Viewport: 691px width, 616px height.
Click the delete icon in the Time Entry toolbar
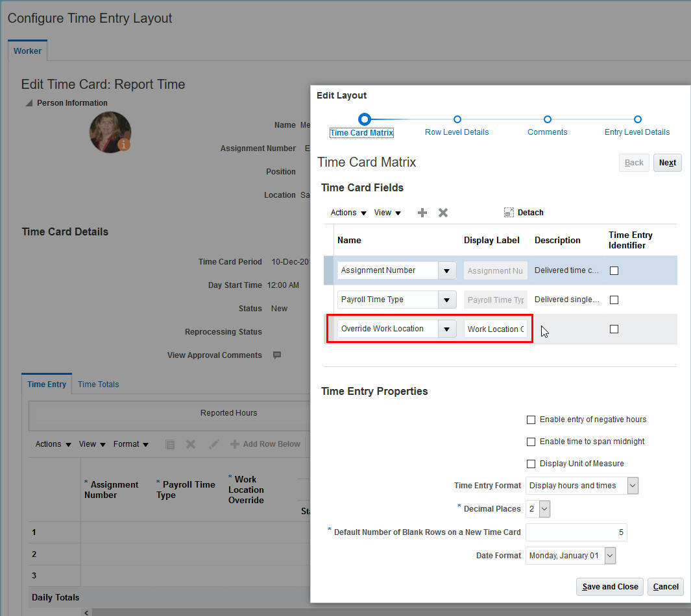[x=190, y=444]
